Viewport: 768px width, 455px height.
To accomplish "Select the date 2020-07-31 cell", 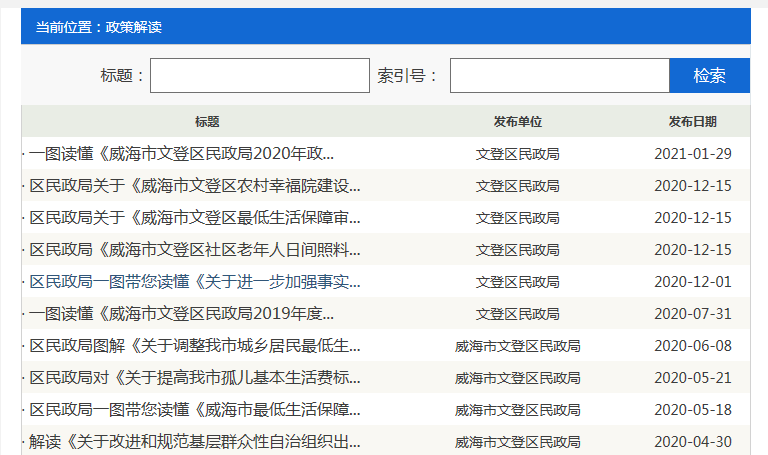I will [x=693, y=314].
